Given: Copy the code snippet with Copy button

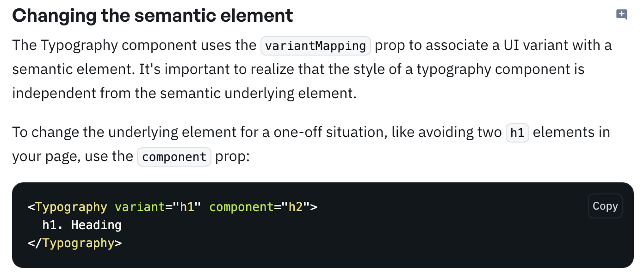Looking at the screenshot, I should tap(605, 206).
